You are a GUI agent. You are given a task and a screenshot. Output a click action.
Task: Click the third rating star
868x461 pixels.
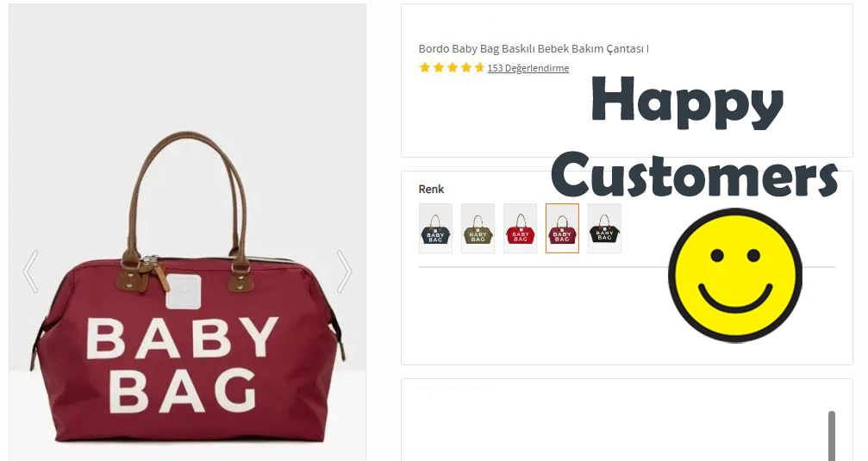pyautogui.click(x=453, y=67)
